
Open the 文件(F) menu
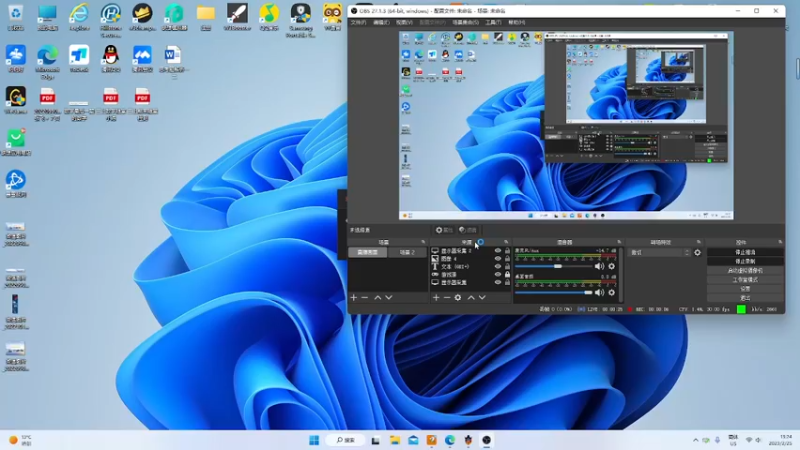(x=358, y=22)
